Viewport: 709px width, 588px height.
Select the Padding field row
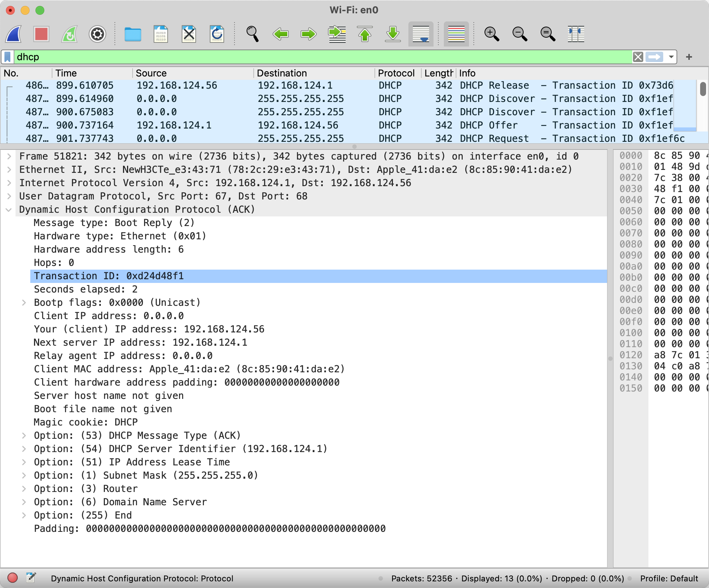point(318,529)
